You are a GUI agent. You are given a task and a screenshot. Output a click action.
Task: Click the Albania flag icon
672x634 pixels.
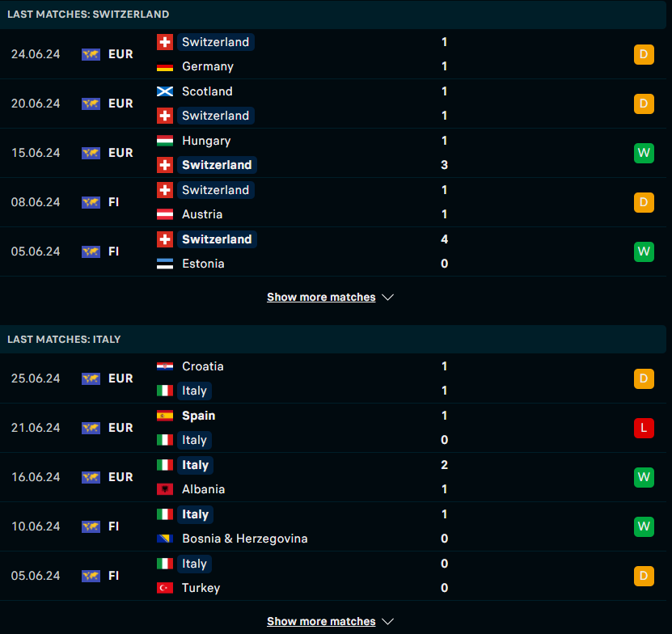click(165, 489)
